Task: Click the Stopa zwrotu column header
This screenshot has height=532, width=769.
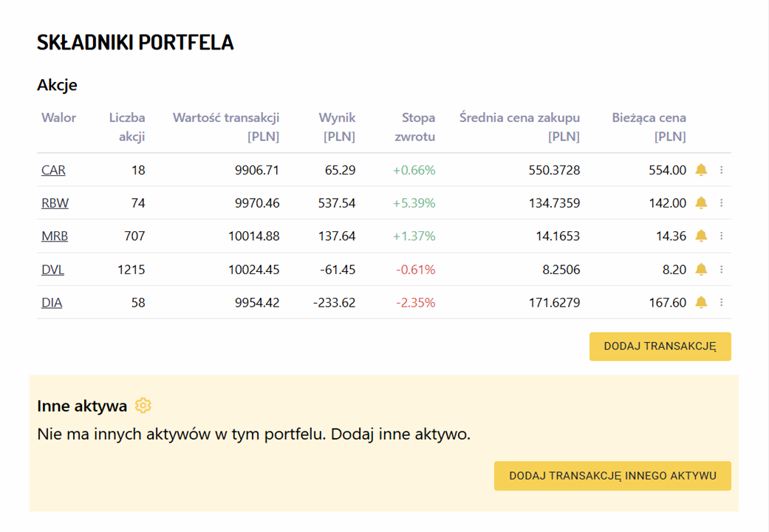Action: 414,127
